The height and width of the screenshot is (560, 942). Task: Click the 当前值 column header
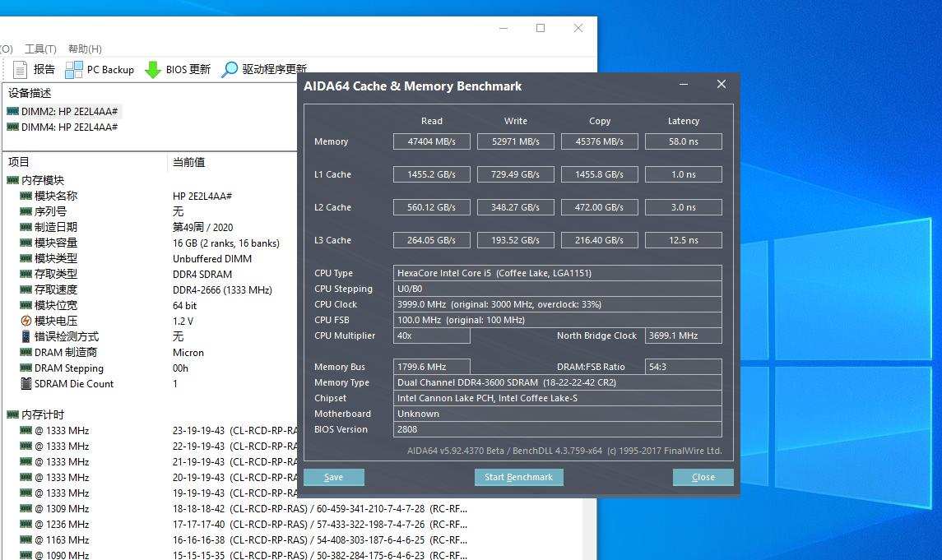click(x=188, y=162)
